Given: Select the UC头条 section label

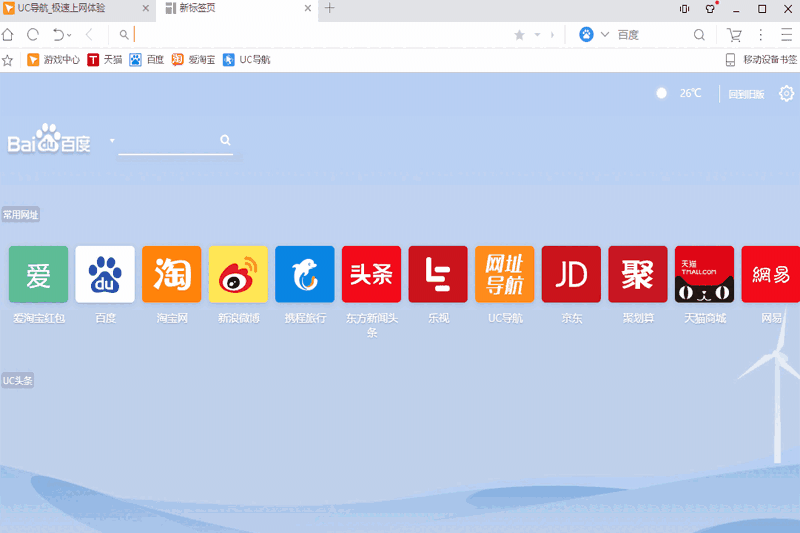Looking at the screenshot, I should [17, 380].
